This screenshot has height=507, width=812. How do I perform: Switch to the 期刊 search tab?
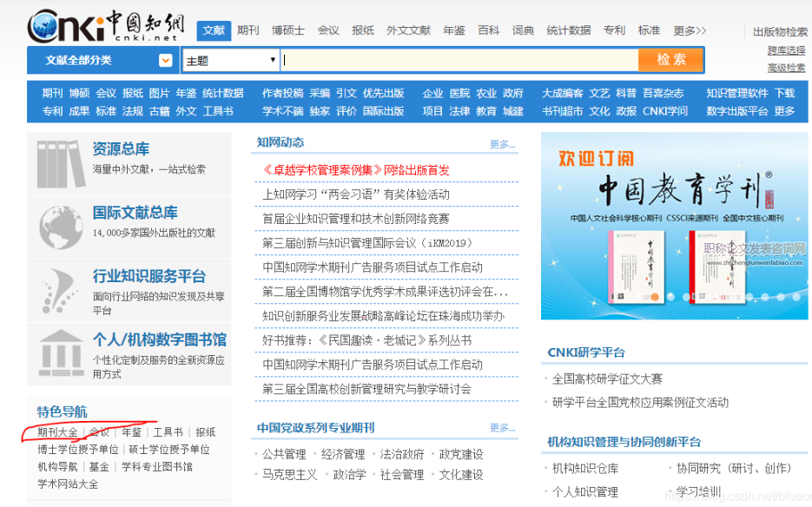[248, 30]
